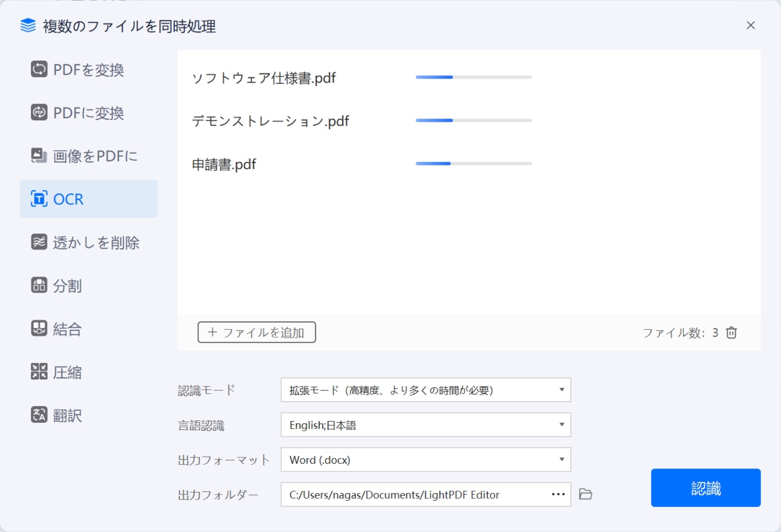781x532 pixels.
Task: Select ソフトウェア仕様書.pdf in the file list
Action: pyautogui.click(x=264, y=78)
